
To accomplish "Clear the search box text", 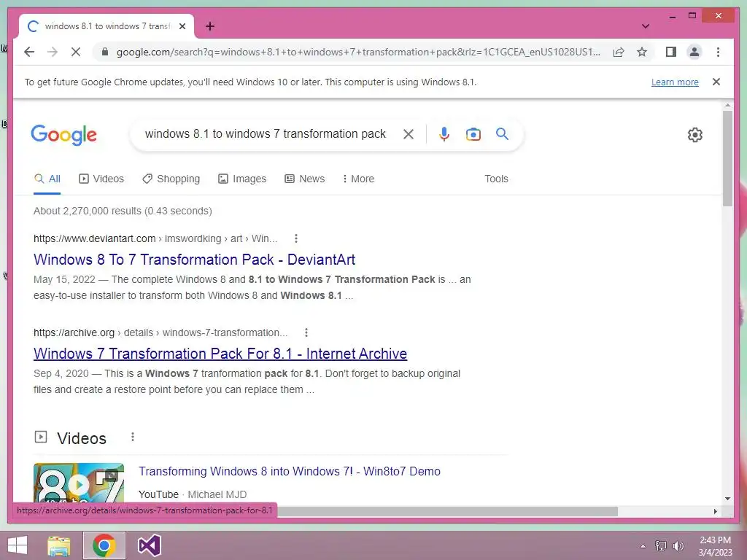I will [409, 134].
